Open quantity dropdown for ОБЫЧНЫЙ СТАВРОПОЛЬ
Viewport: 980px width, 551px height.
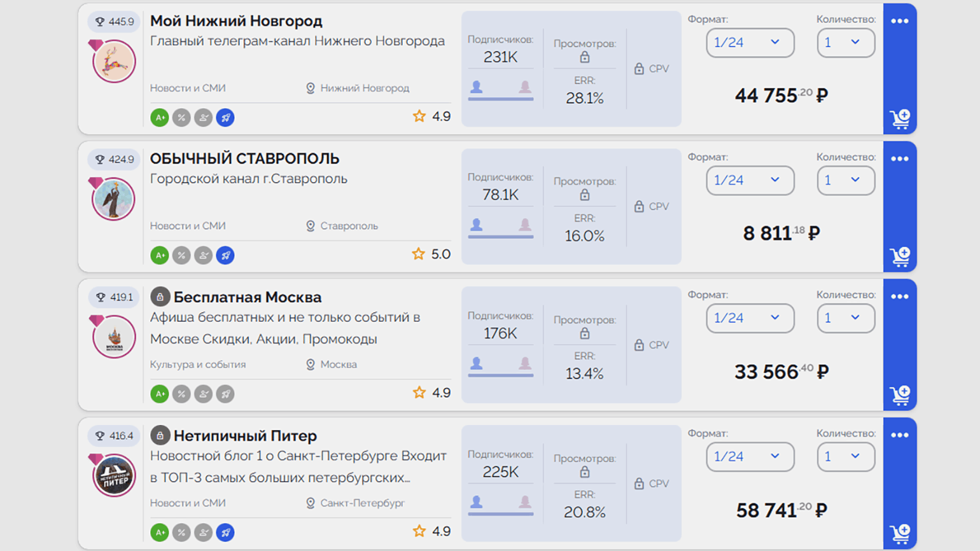click(845, 181)
